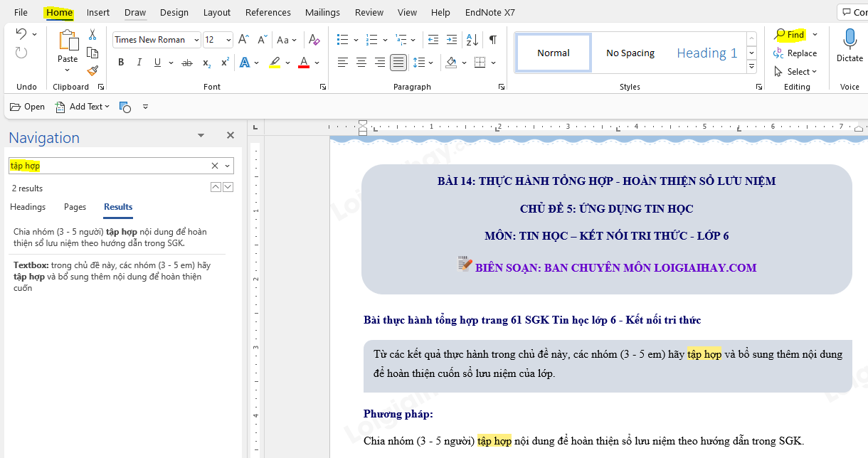868x458 pixels.
Task: Click the Increase Indent icon
Action: 452,40
